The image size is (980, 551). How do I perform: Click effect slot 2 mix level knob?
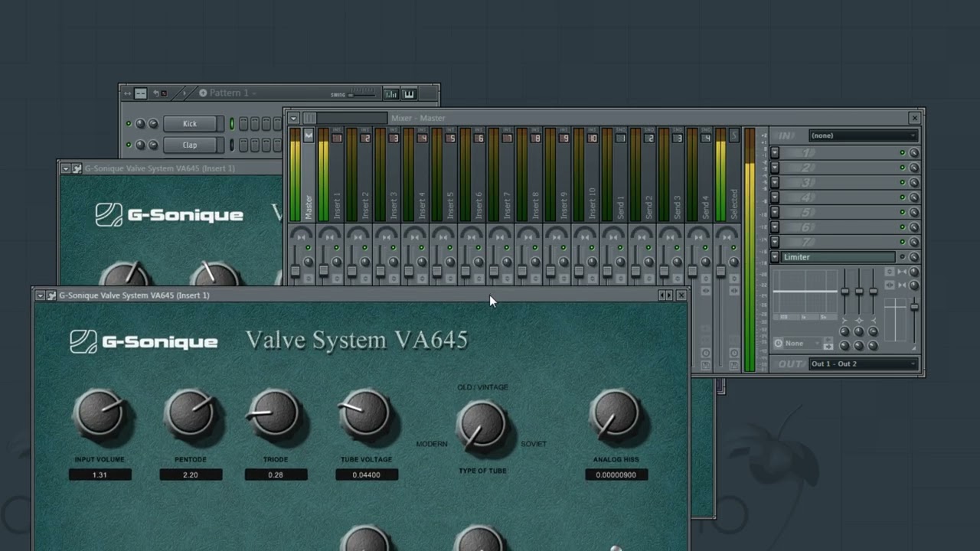pos(913,168)
